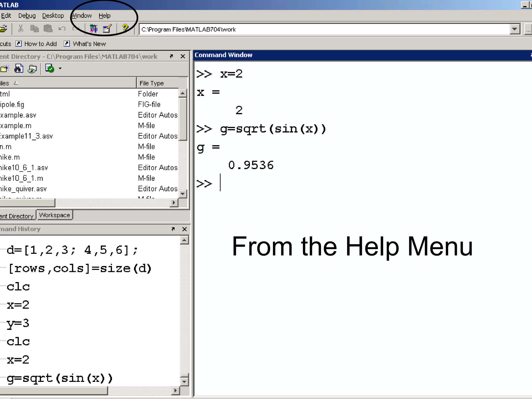
Task: Expand current directory path dropdown
Action: 515,29
